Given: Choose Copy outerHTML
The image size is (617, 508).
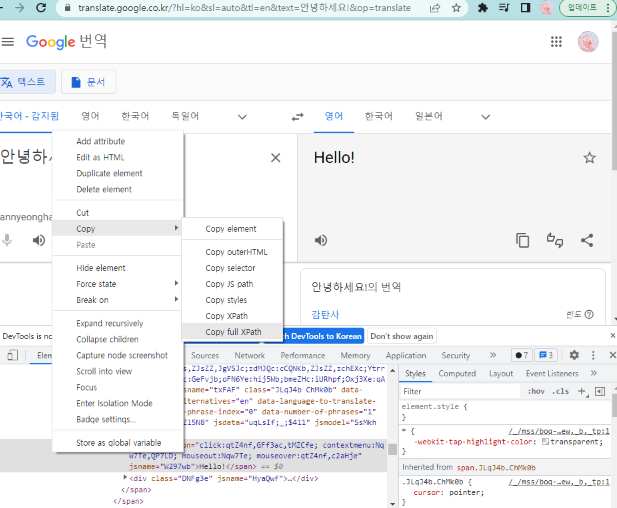Looking at the screenshot, I should pyautogui.click(x=233, y=252).
